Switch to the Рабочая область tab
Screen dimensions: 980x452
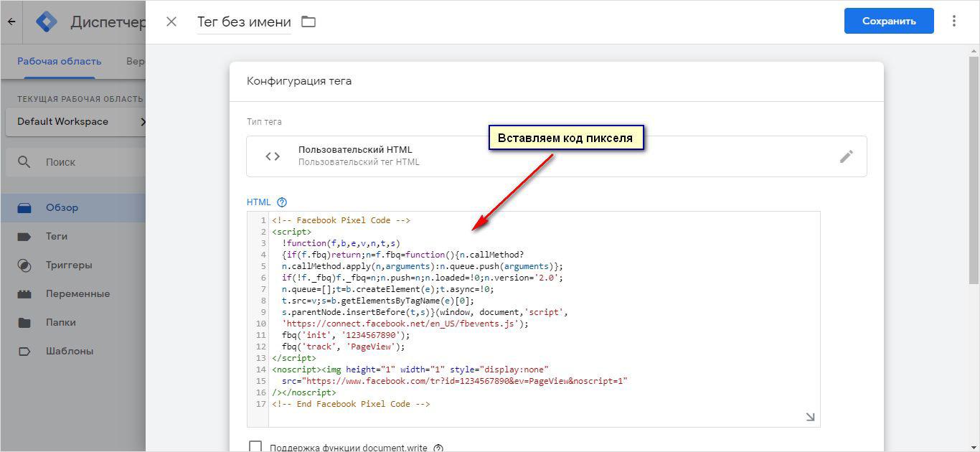[60, 62]
